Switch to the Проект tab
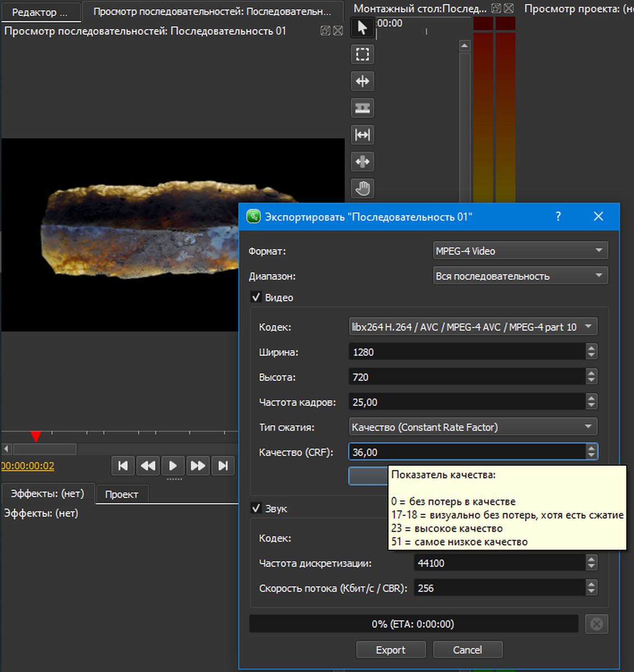 121,494
